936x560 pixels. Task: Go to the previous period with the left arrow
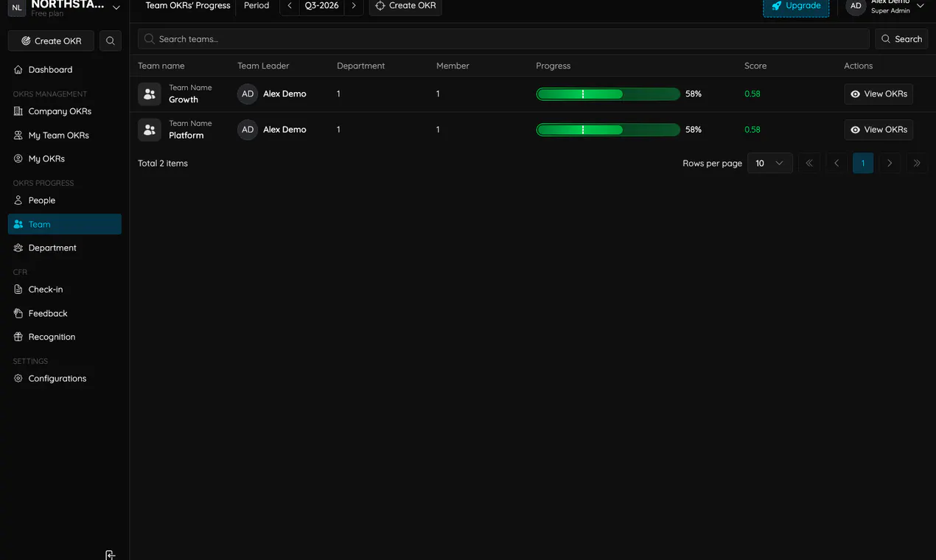click(290, 6)
